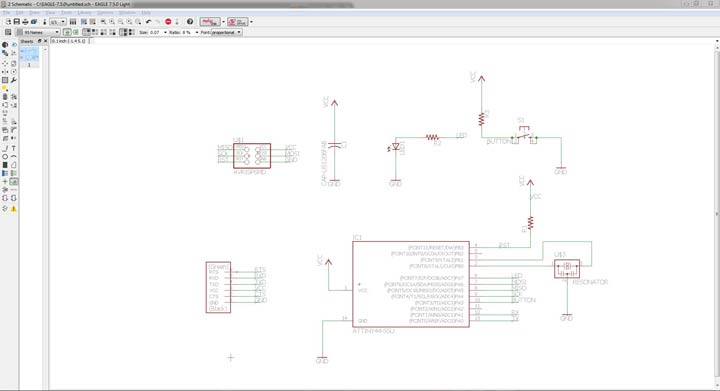This screenshot has width=720, height=391.
Task: Open the Display layers tool
Action: [5, 53]
